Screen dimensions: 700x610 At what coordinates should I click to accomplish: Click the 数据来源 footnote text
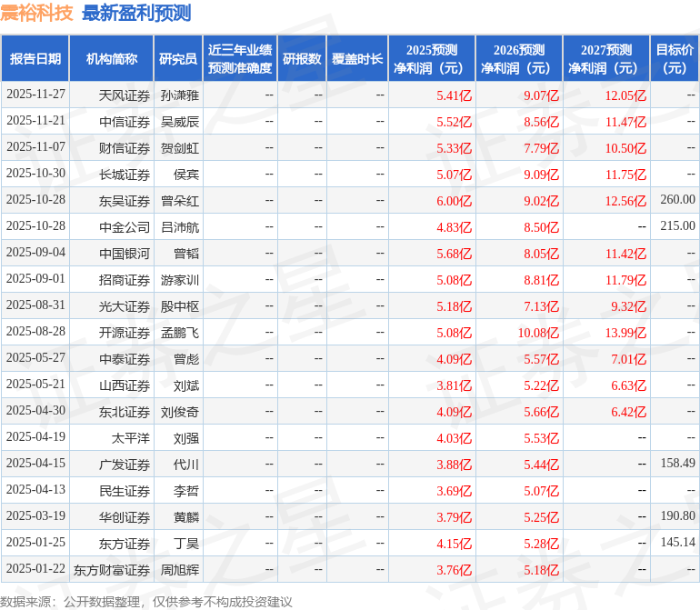click(146, 602)
